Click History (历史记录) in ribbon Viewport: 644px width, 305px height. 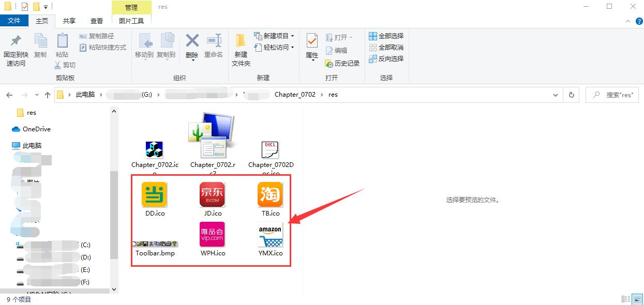pos(342,64)
